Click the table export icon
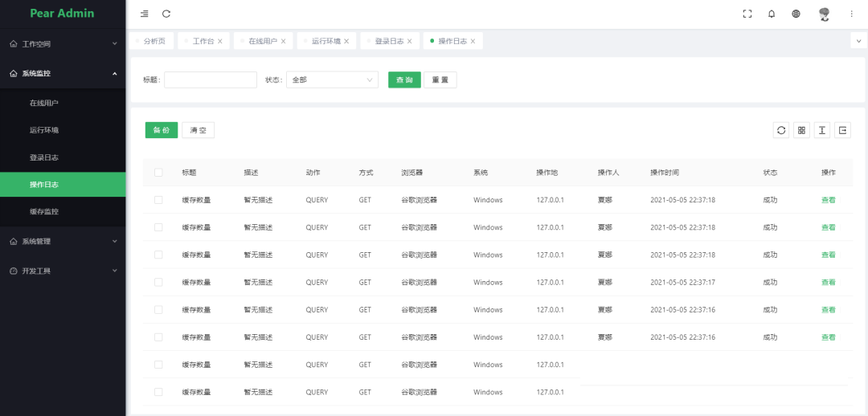The width and height of the screenshot is (868, 416). click(842, 130)
